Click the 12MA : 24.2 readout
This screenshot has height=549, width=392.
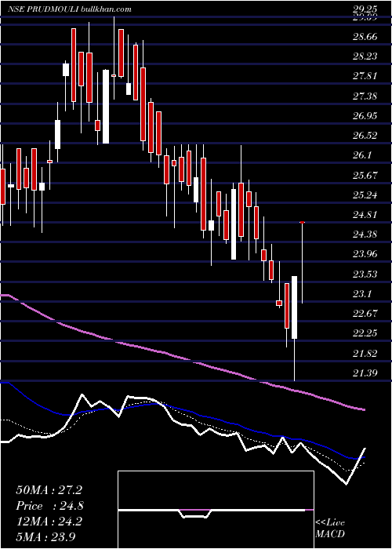pyautogui.click(x=49, y=522)
